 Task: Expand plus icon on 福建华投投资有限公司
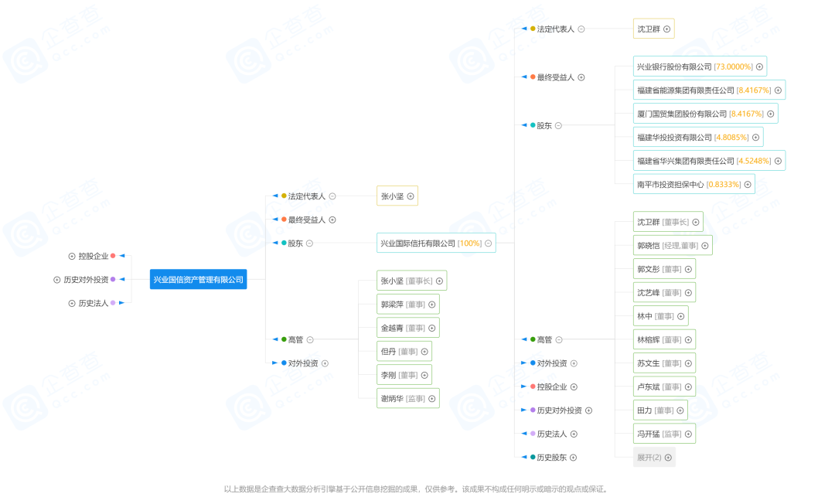pos(755,138)
